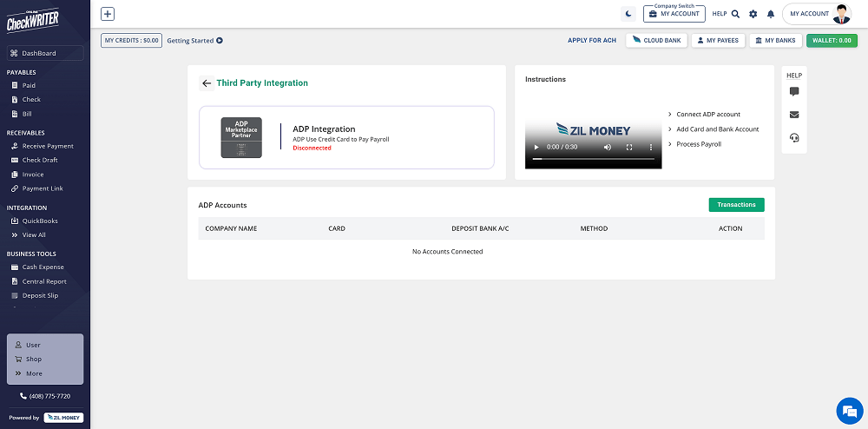Open settings gear icon
The image size is (868, 429).
tap(753, 14)
